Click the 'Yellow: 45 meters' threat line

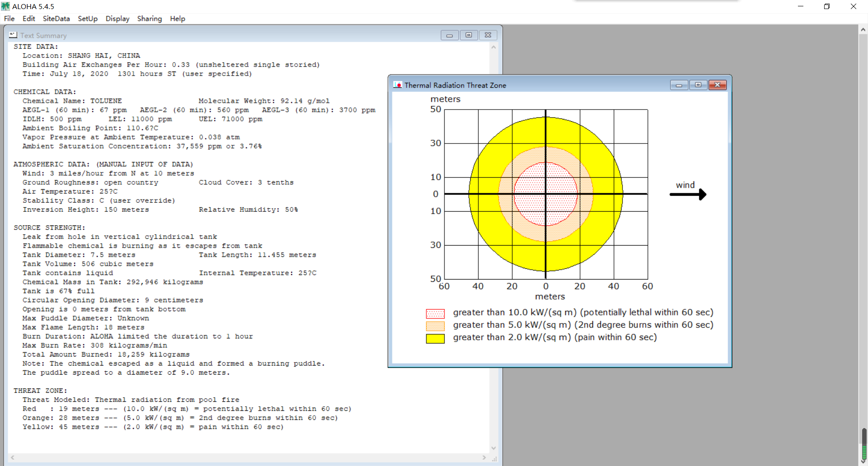153,427
